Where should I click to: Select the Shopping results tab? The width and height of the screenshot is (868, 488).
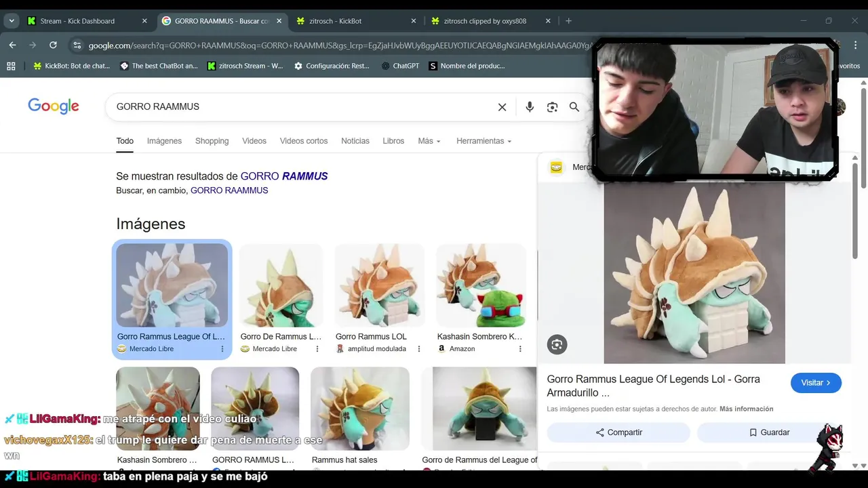(212, 141)
